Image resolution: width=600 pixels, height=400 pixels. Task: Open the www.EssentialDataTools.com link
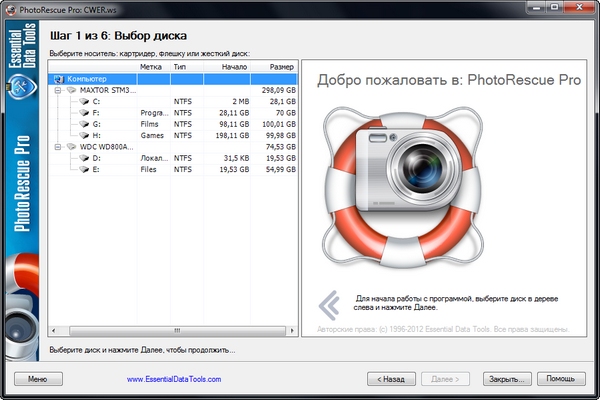coord(174,380)
